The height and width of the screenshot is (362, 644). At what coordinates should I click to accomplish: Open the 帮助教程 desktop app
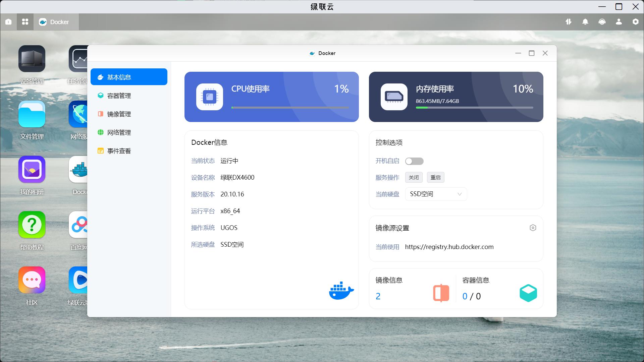(x=32, y=225)
